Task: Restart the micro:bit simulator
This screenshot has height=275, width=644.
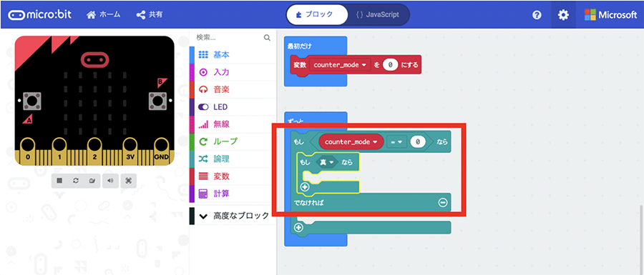Action: point(76,180)
